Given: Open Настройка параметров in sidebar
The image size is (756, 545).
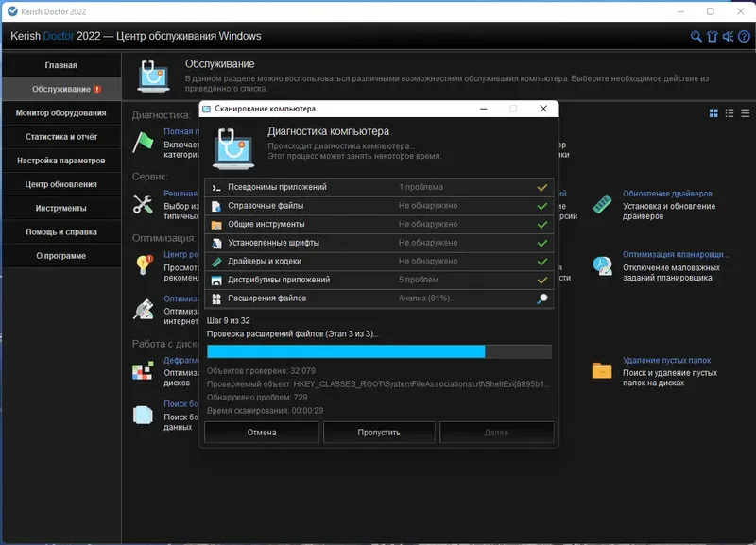Looking at the screenshot, I should (x=61, y=161).
